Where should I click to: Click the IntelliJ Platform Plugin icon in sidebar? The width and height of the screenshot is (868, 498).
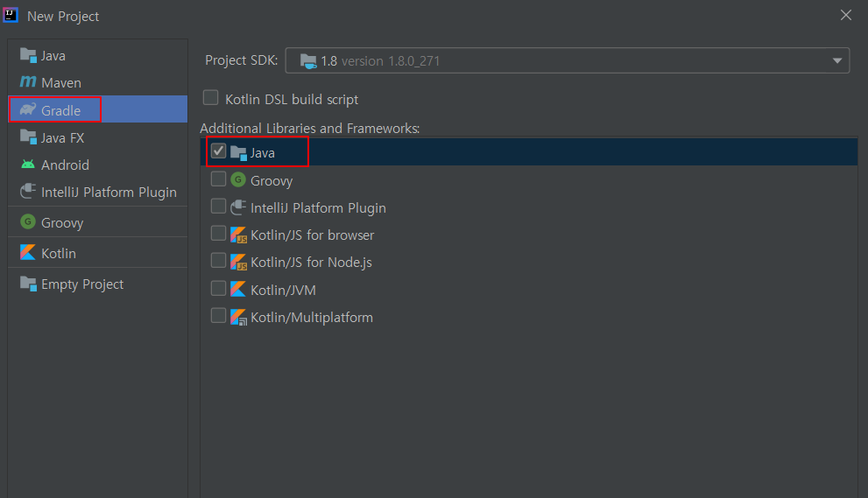pos(28,192)
